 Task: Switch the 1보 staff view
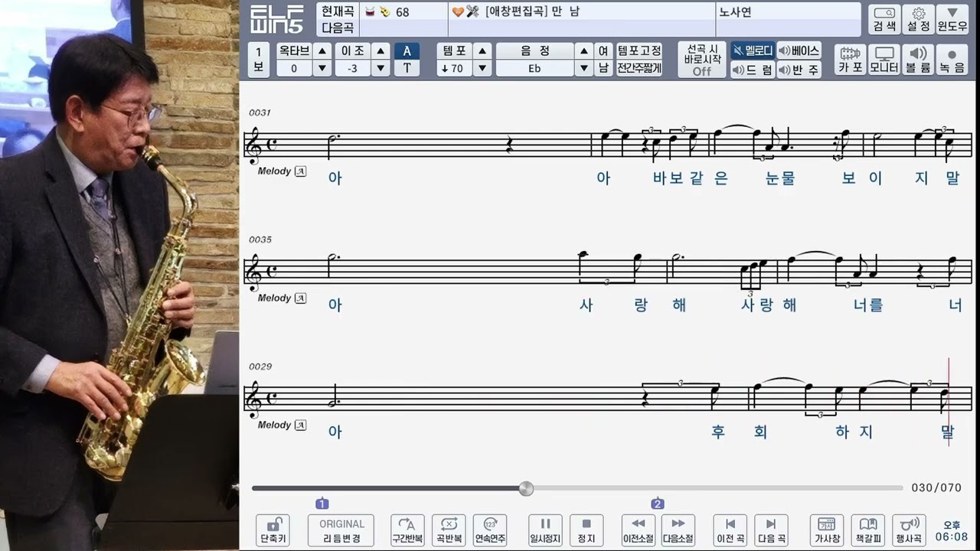[x=259, y=60]
